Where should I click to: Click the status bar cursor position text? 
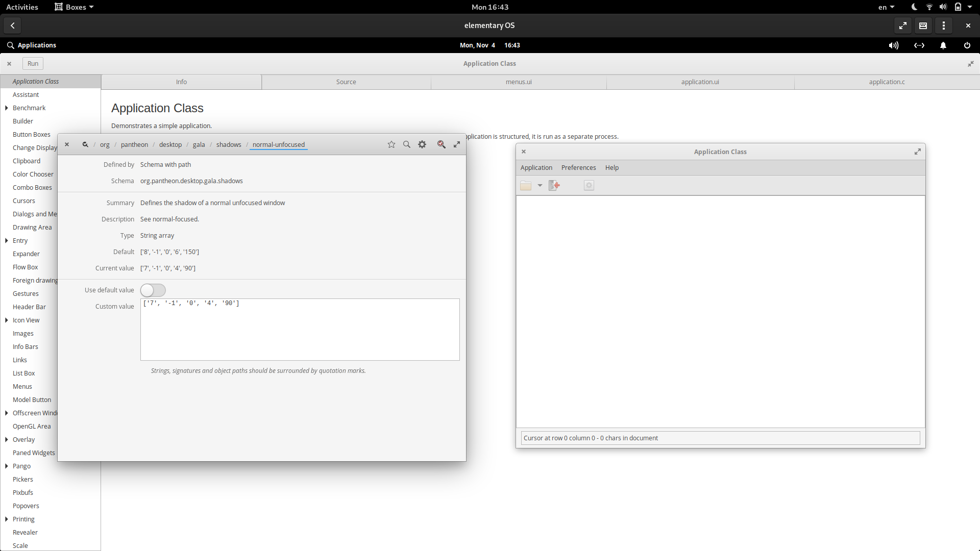click(x=591, y=438)
